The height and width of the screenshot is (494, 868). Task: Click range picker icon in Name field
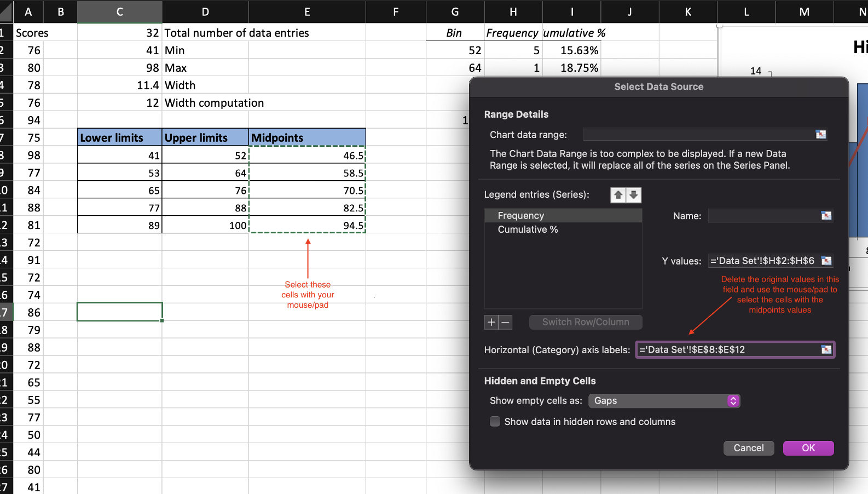tap(826, 216)
